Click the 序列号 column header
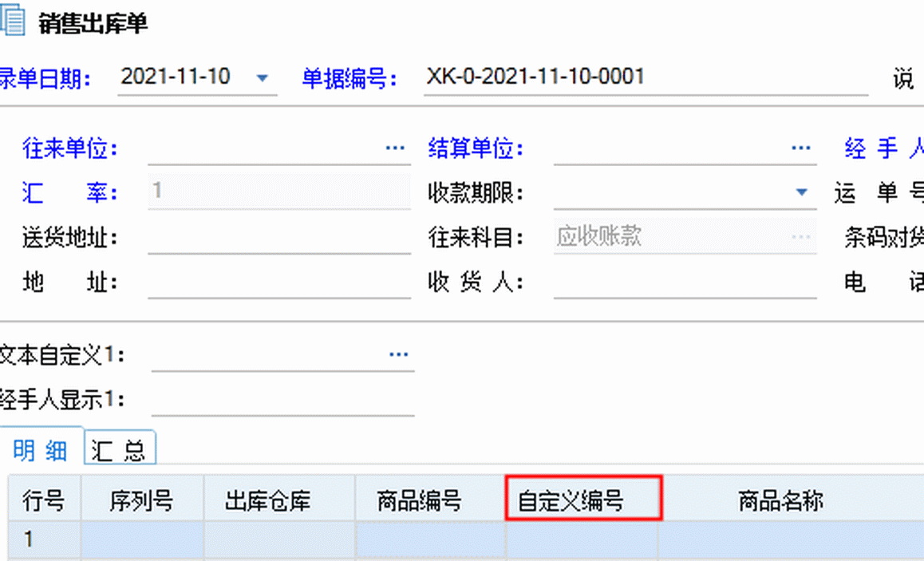924x561 pixels. click(x=141, y=501)
